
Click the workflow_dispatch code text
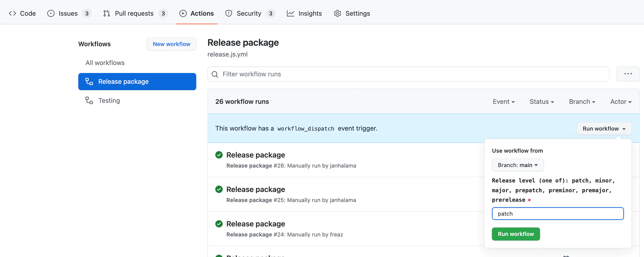coord(306,128)
